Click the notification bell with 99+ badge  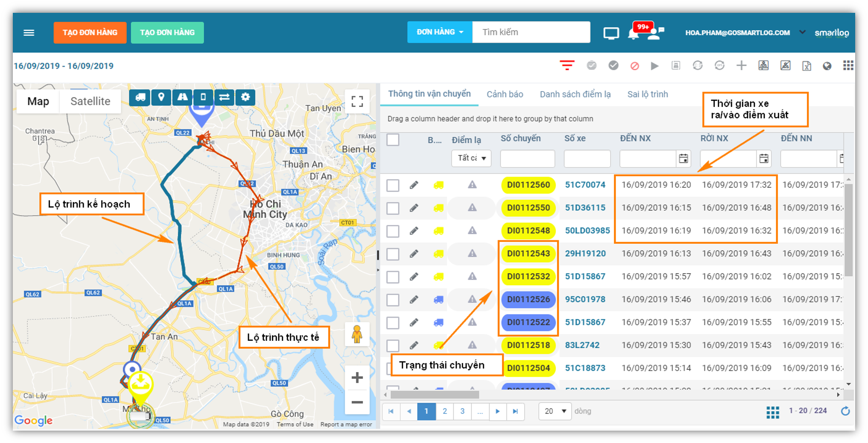click(x=633, y=33)
